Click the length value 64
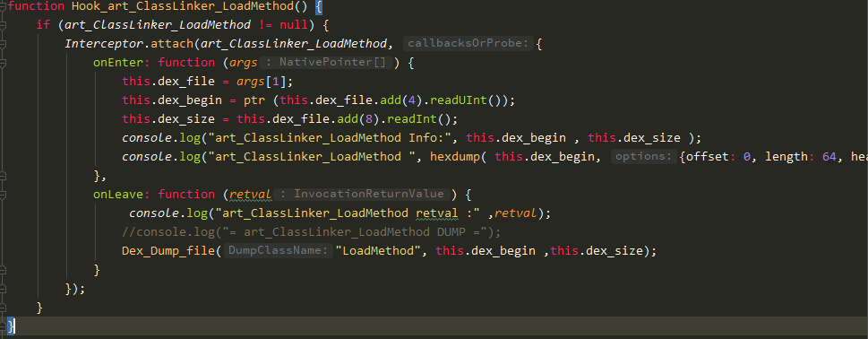This screenshot has width=868, height=339. tap(829, 157)
